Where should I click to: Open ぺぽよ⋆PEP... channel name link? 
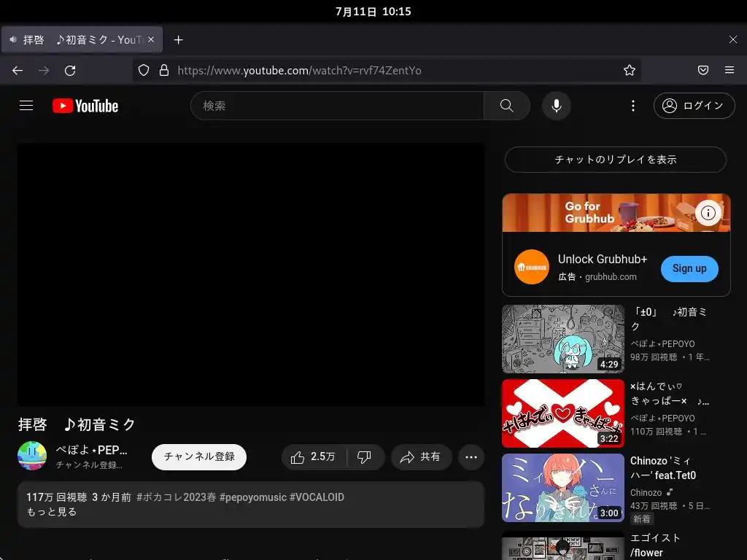(x=91, y=450)
